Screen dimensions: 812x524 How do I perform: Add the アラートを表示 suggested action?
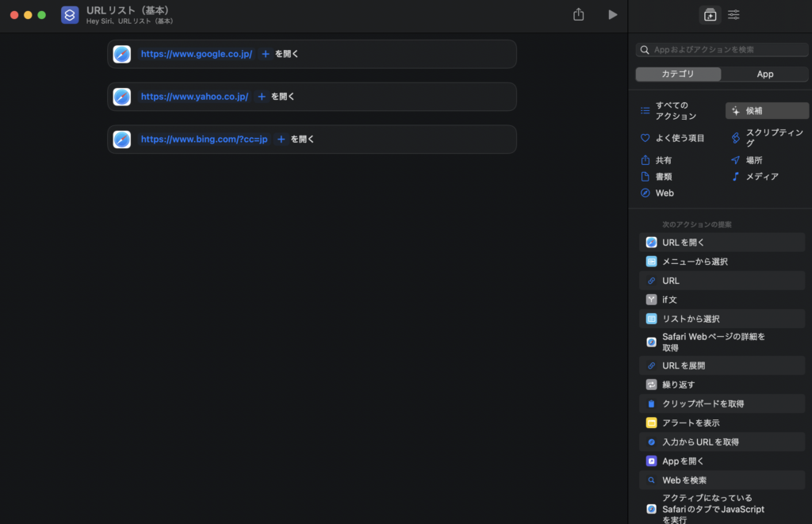(x=691, y=423)
